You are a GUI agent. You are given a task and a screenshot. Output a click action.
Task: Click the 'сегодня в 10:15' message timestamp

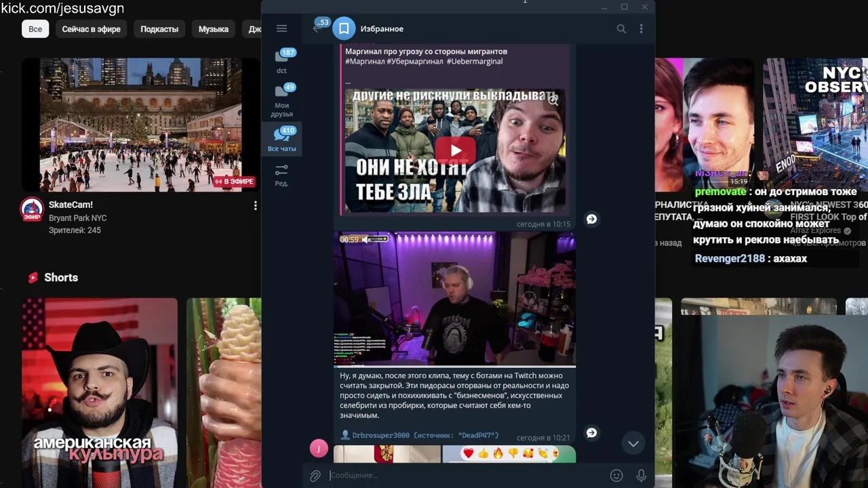[x=543, y=224]
